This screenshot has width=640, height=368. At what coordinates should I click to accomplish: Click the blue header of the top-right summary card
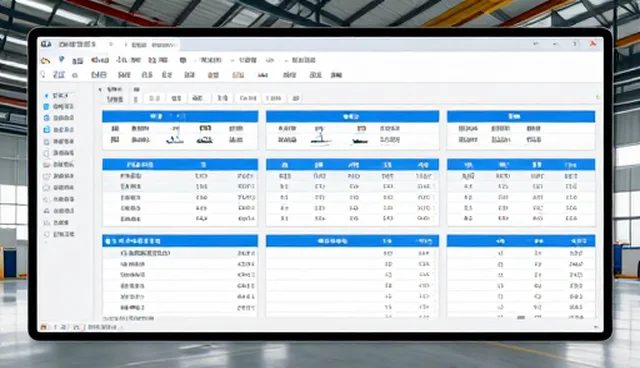[521, 117]
